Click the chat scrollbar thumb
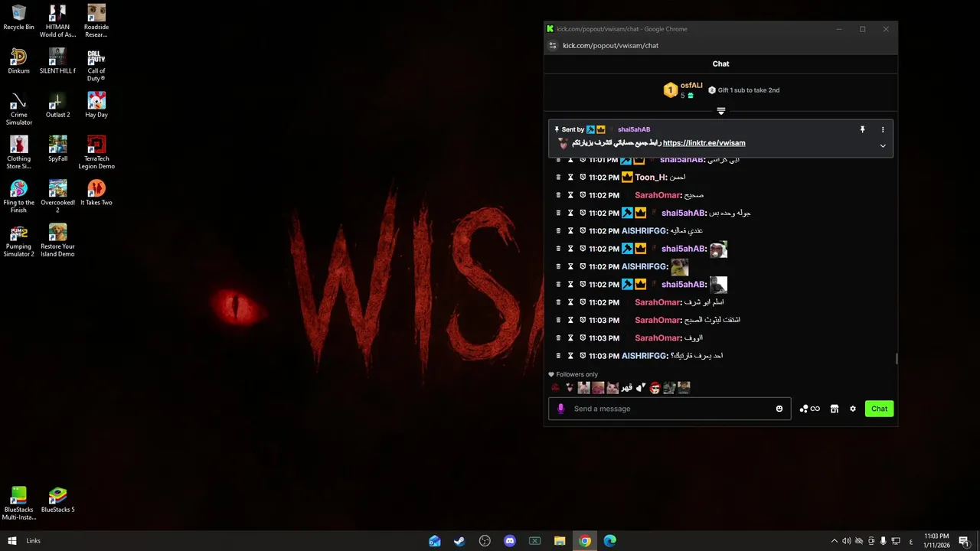Image resolution: width=980 pixels, height=551 pixels. [896, 359]
